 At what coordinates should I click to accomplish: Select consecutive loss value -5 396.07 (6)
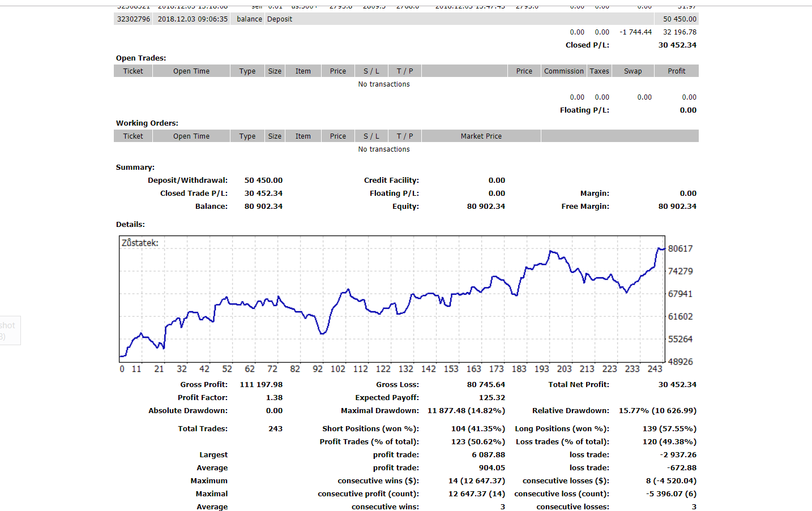(671, 494)
